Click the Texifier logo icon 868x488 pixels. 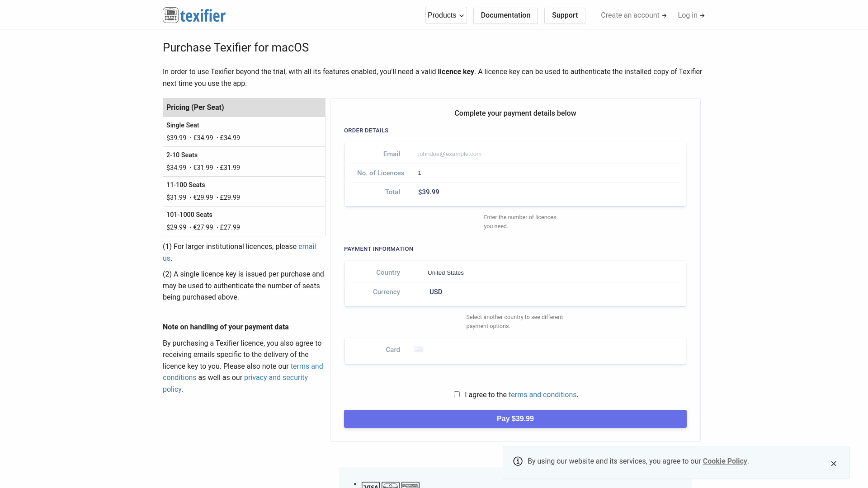pyautogui.click(x=170, y=15)
